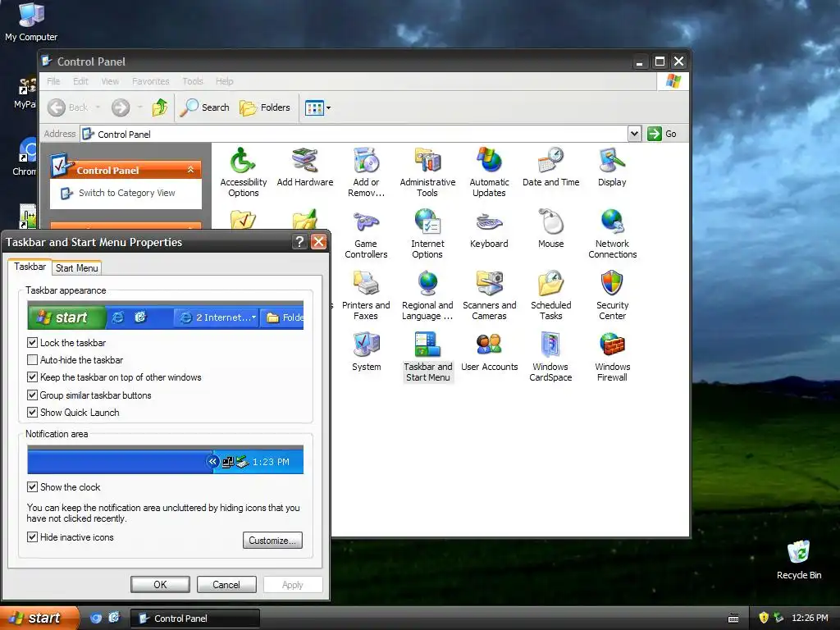Open Printers and Faxes icon

(x=366, y=295)
